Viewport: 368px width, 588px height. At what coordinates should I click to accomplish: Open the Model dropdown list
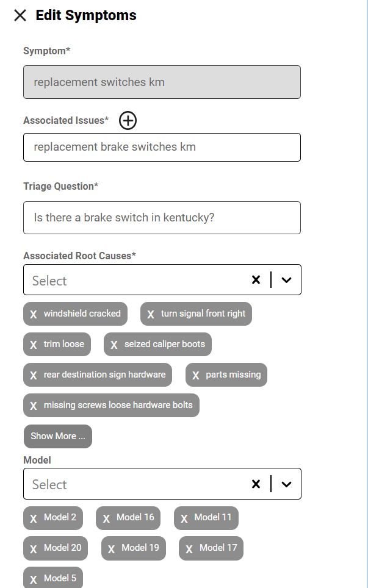pyautogui.click(x=287, y=484)
